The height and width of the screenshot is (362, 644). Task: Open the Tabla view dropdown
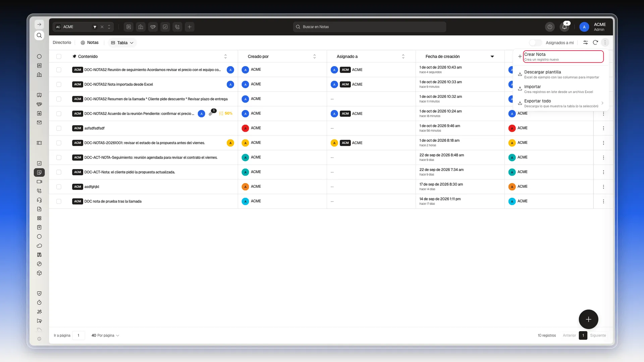click(x=122, y=43)
